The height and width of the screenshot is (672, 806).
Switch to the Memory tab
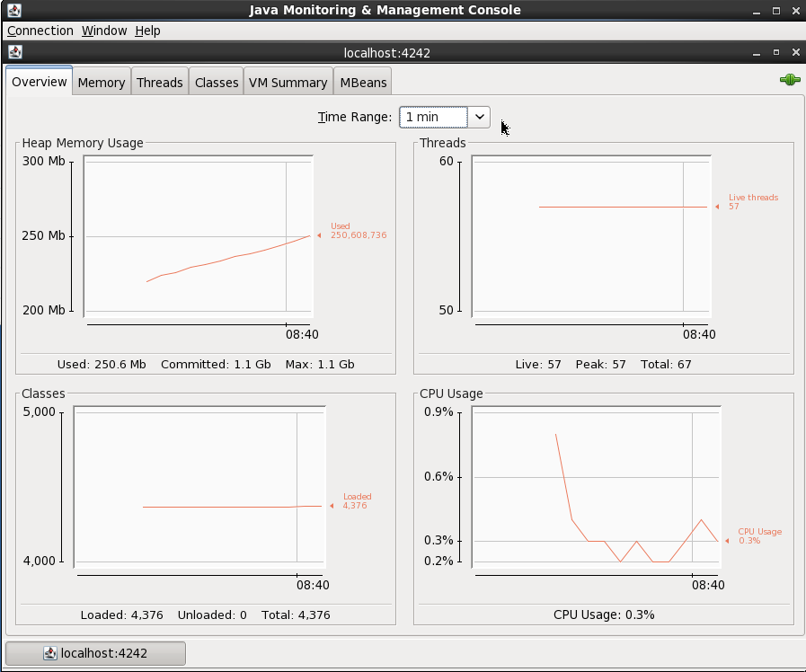[x=102, y=83]
